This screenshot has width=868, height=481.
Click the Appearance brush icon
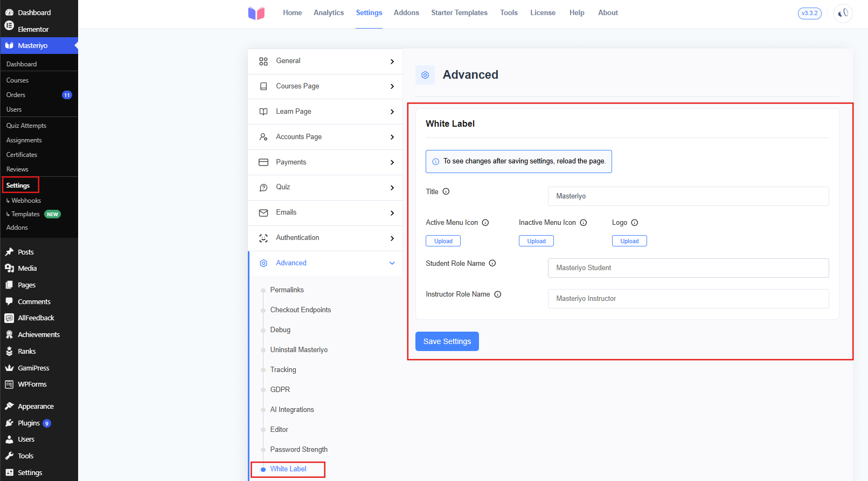[9, 406]
